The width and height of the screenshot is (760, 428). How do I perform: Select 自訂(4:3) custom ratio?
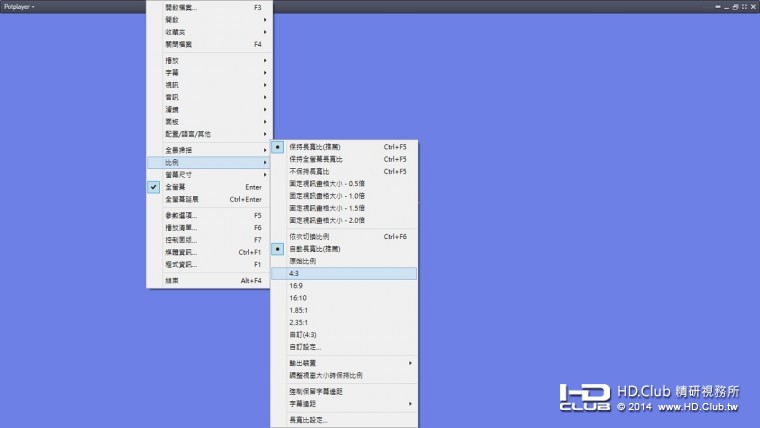pyautogui.click(x=344, y=335)
